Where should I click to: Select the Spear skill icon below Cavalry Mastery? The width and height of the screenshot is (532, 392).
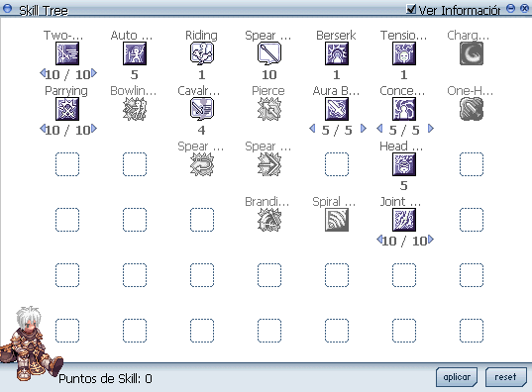202,164
